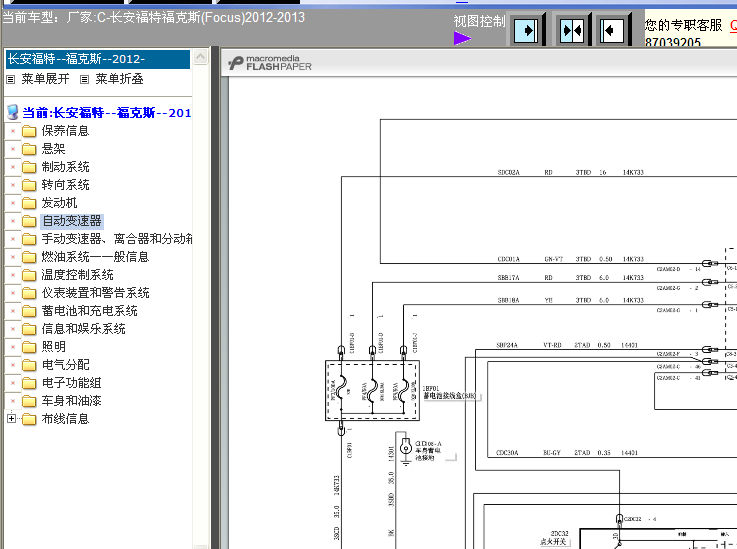Screen dimensions: 737x549
Task: Click the folder icon for 布线信息
Action: (x=29, y=419)
